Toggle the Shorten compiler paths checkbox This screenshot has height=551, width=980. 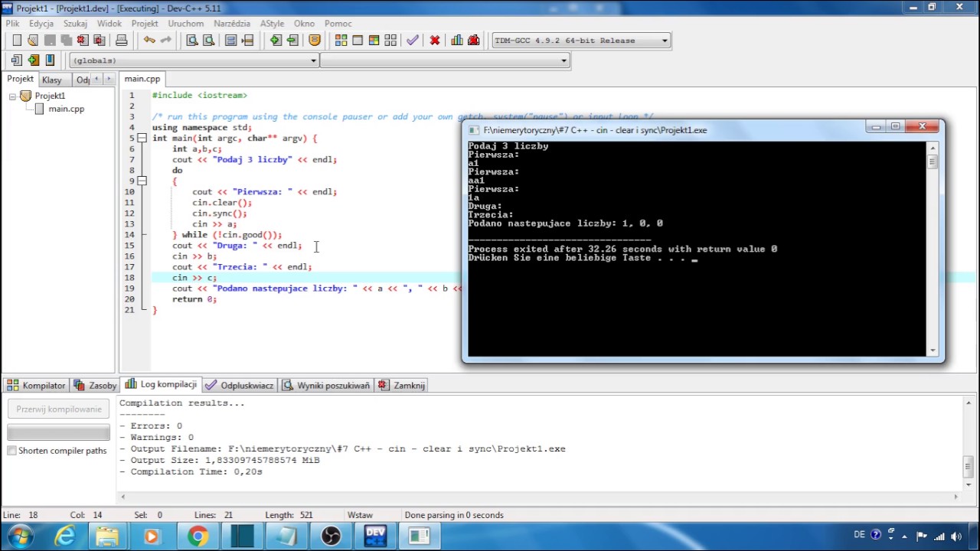coord(11,451)
